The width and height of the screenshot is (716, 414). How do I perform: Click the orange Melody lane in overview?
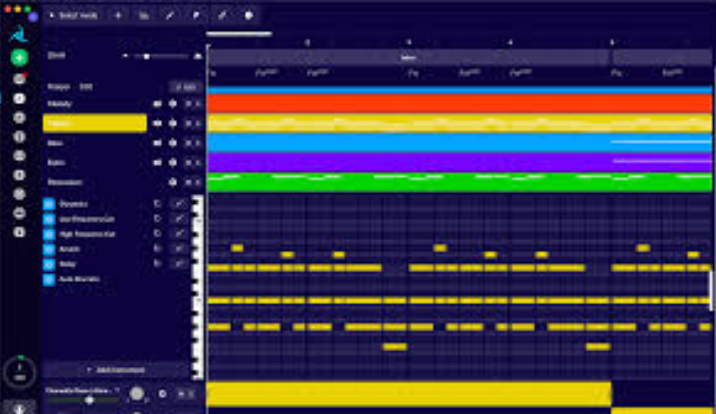[459, 104]
